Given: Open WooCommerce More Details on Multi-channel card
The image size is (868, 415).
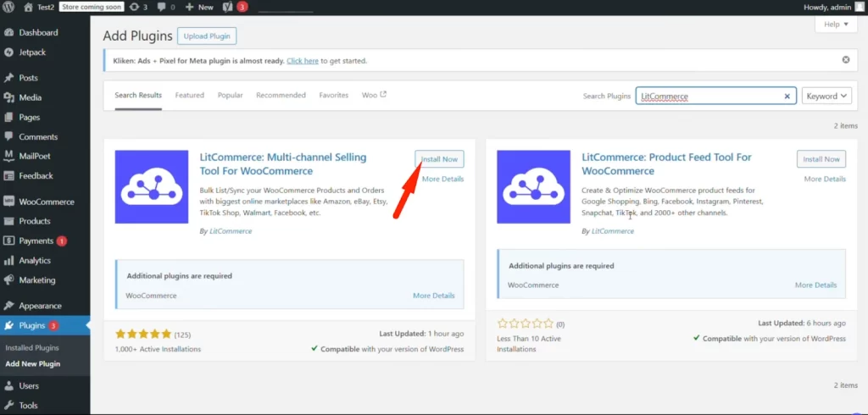Looking at the screenshot, I should pyautogui.click(x=433, y=296).
